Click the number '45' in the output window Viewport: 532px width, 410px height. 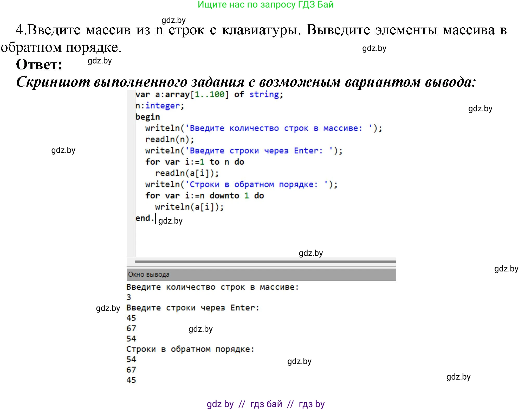[131, 318]
